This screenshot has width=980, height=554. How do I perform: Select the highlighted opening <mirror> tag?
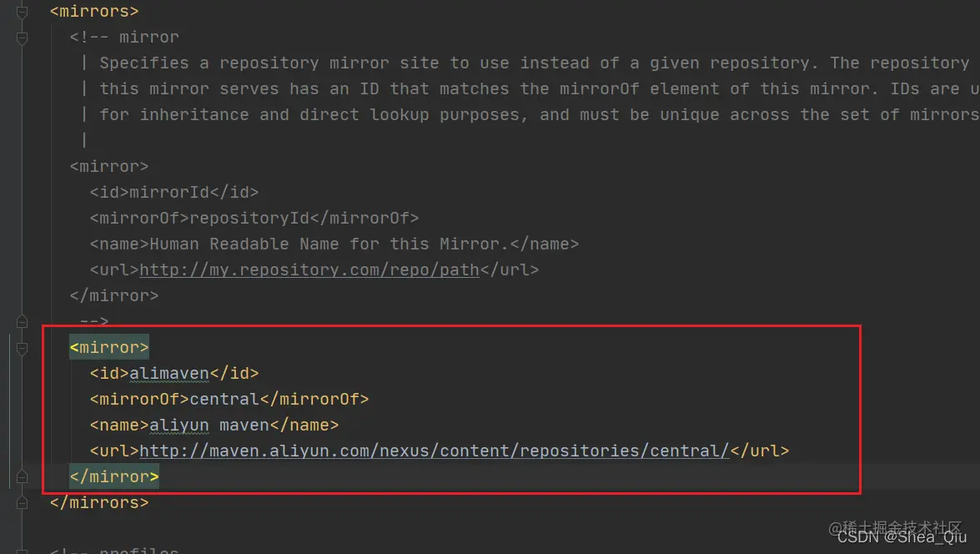[x=109, y=348]
